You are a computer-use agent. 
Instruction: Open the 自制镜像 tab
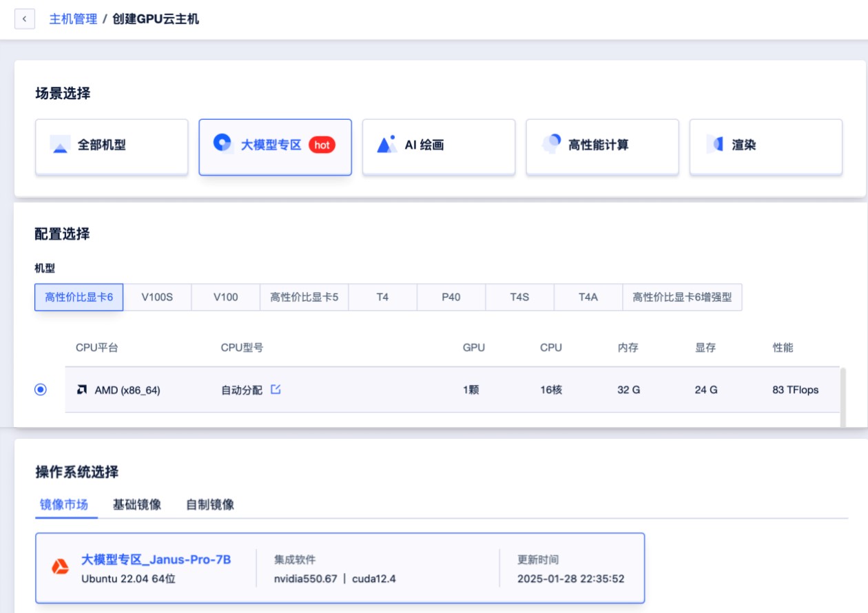pos(210,505)
